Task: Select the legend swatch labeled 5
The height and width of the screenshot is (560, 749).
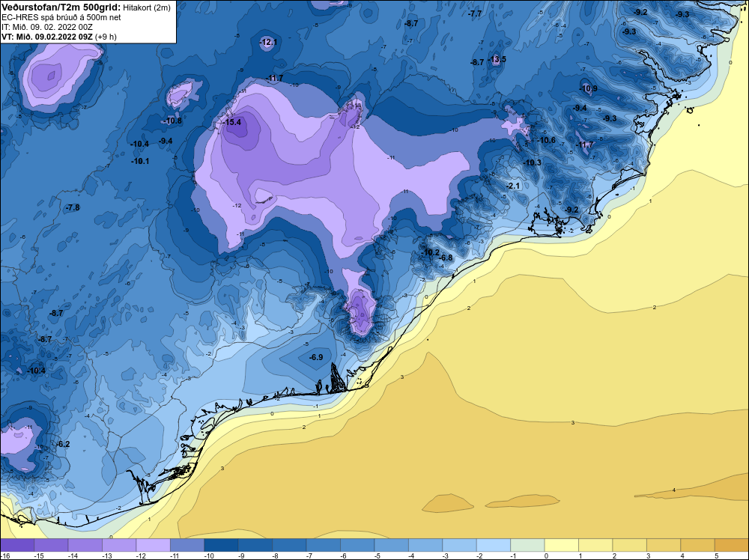Action: tap(732, 545)
